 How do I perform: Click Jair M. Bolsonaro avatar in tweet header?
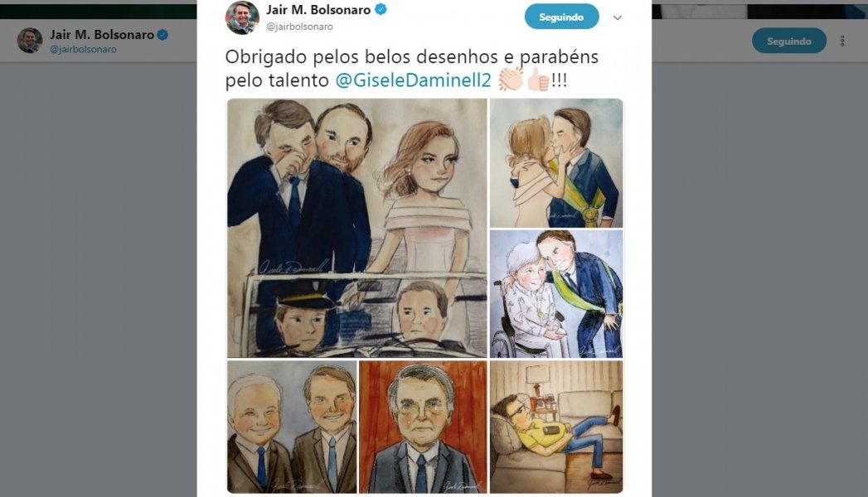242,17
